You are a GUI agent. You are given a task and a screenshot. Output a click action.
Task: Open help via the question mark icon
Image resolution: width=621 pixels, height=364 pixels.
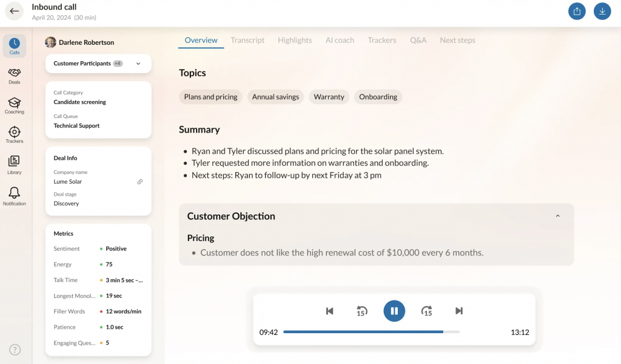tap(14, 349)
